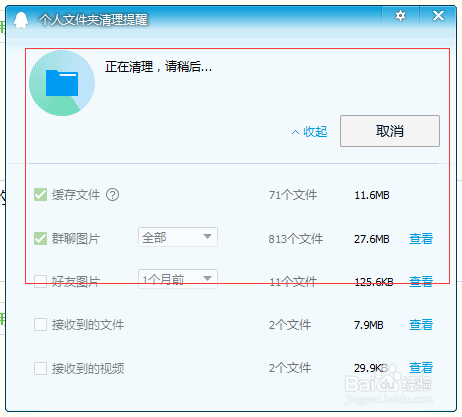View 好友图片 files via 查看 link
The width and height of the screenshot is (462, 417).
[421, 282]
